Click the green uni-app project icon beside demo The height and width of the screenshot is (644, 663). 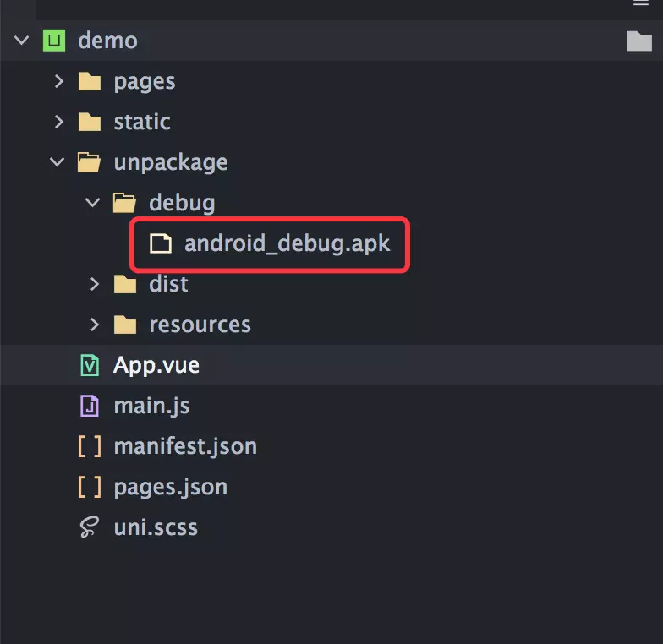tap(54, 41)
